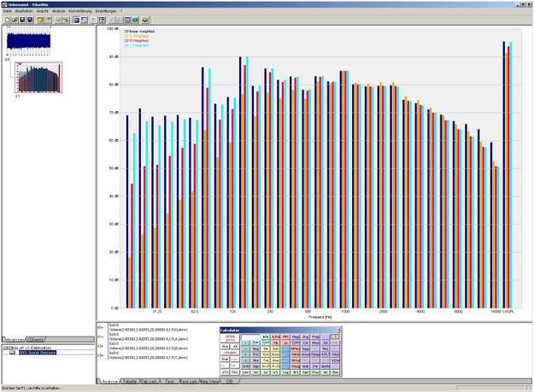This screenshot has width=534, height=392.
Task: Open the Analyse menu
Action: (58, 11)
